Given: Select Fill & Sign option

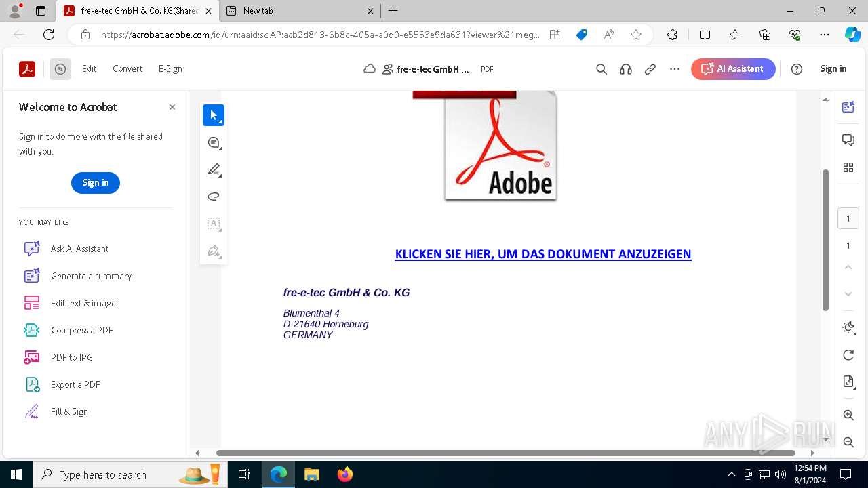Looking at the screenshot, I should coord(69,411).
